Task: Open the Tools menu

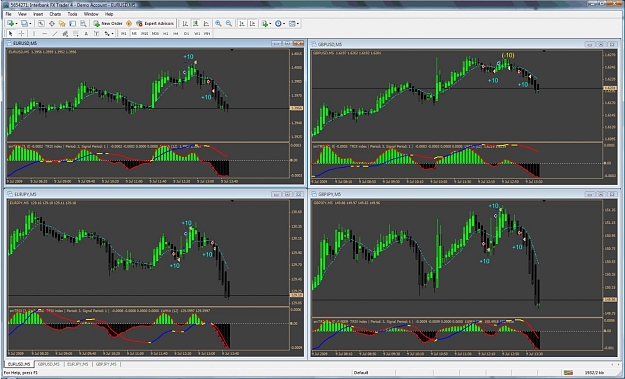Action: (x=72, y=14)
